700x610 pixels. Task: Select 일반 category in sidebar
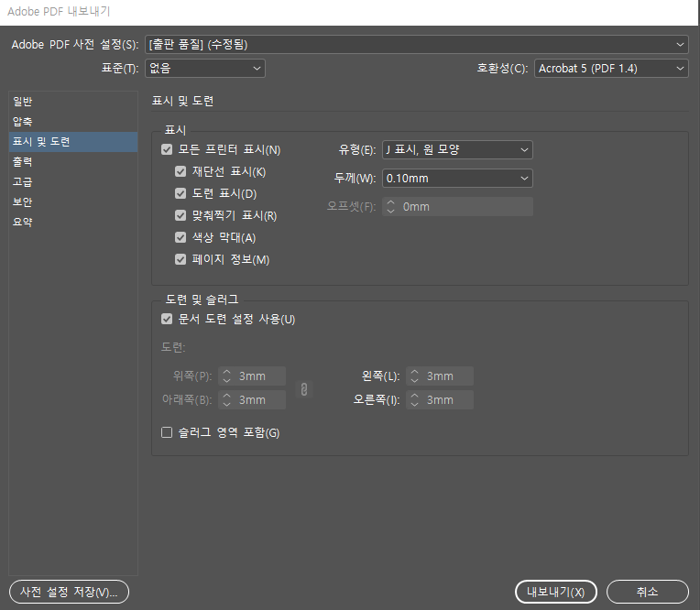click(73, 102)
